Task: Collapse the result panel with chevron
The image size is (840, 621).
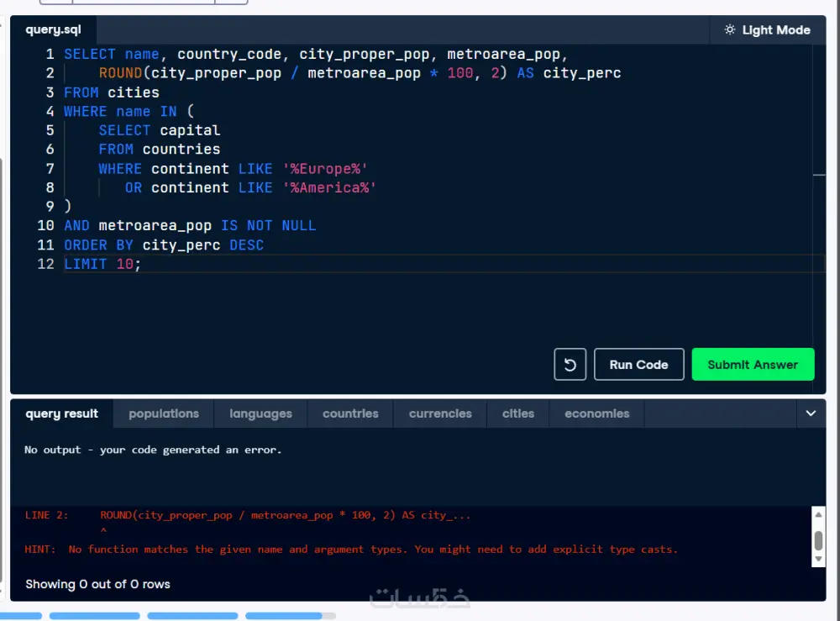Action: 811,413
